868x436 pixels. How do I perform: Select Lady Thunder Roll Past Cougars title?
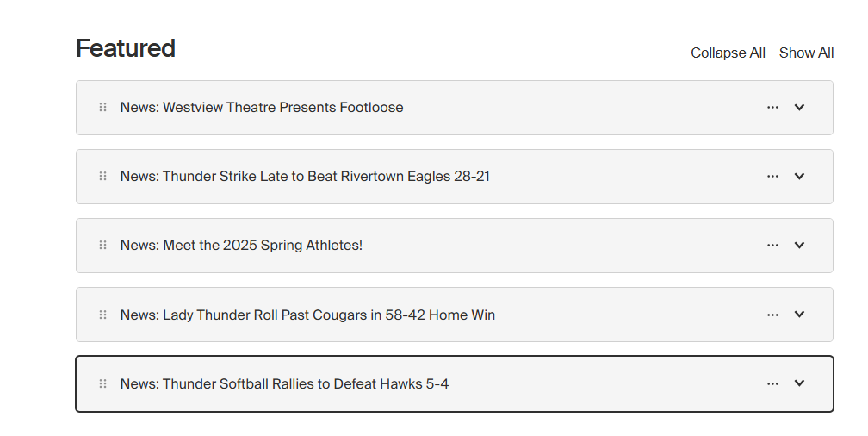click(307, 315)
